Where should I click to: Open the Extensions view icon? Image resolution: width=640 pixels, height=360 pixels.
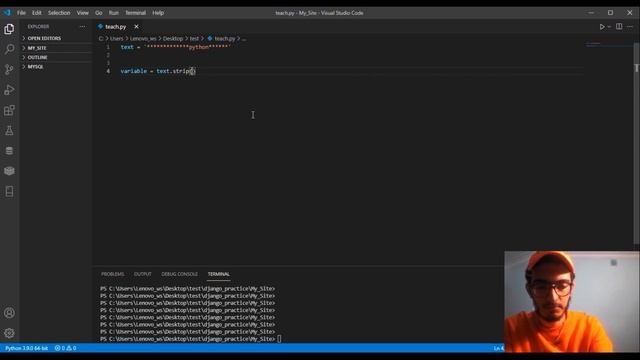[x=9, y=110]
